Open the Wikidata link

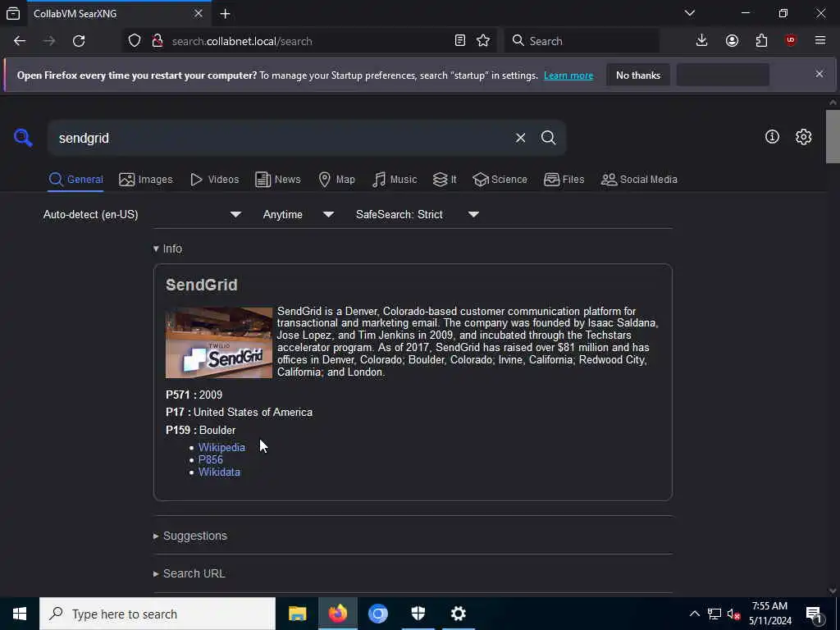point(220,472)
